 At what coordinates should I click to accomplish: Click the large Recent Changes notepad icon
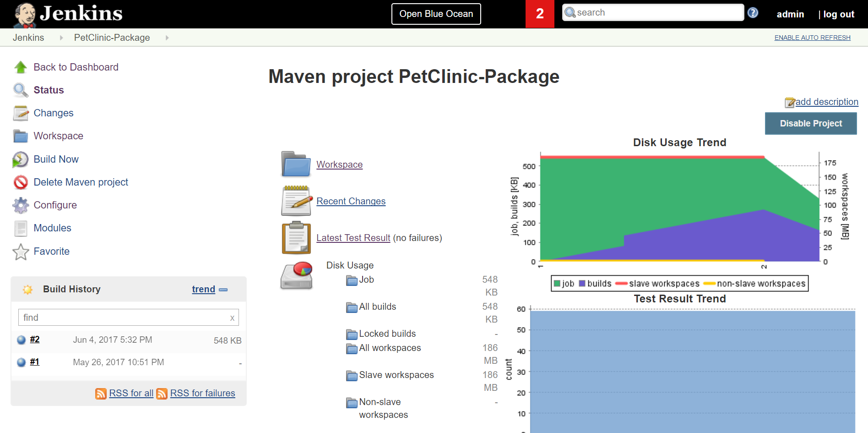tap(297, 201)
